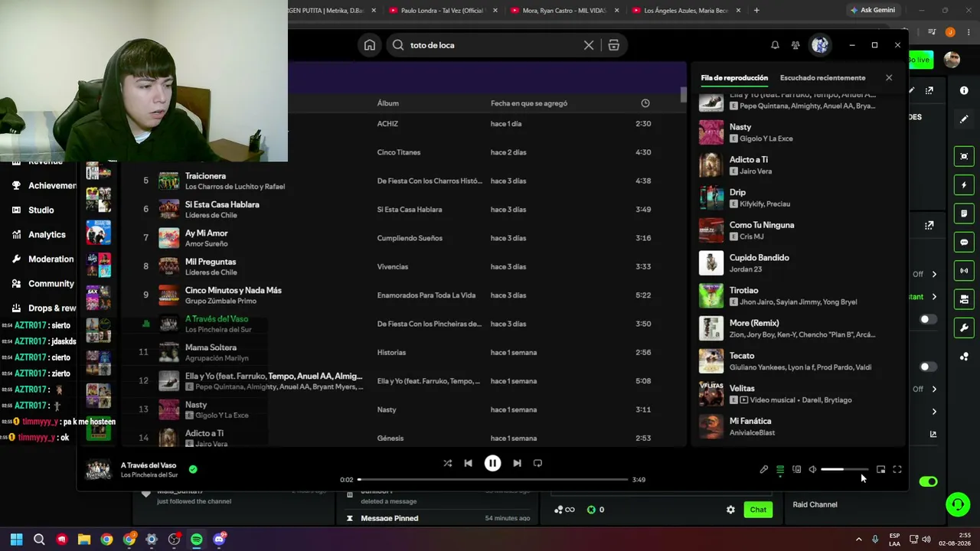Open Spotify browse icon beside the search bar
980x551 pixels.
click(613, 45)
